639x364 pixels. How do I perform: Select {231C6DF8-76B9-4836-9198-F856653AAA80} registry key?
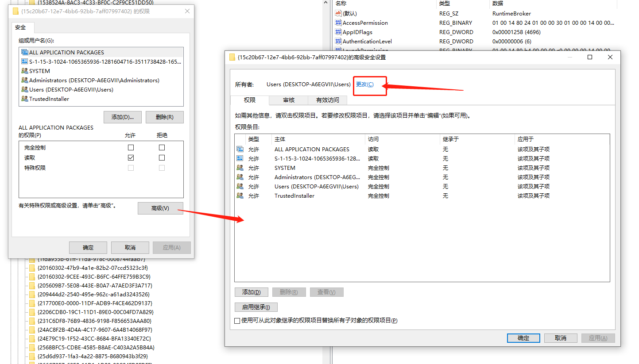coord(94,321)
